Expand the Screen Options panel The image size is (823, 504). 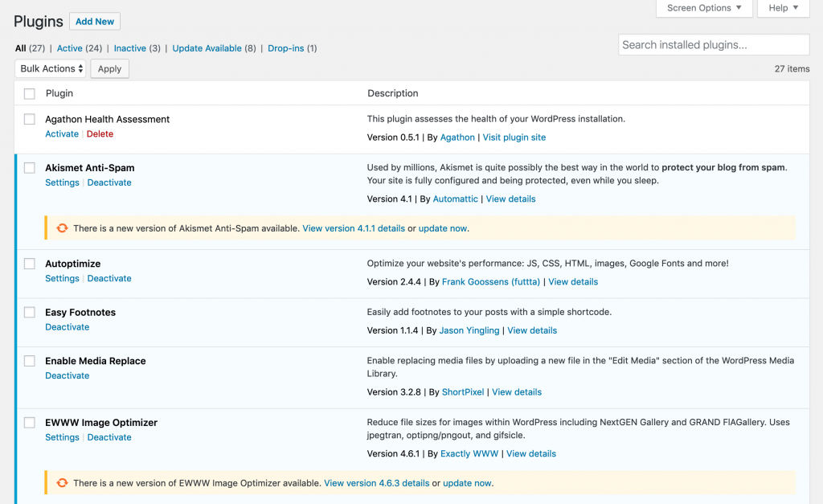[x=704, y=8]
